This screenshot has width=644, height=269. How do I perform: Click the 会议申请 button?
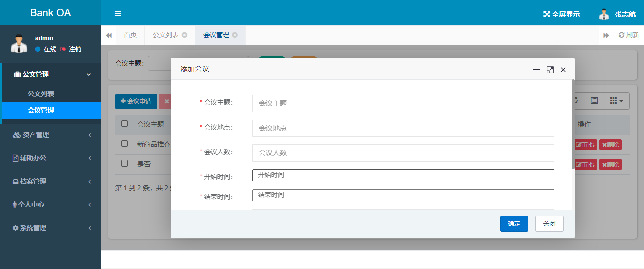(x=136, y=101)
